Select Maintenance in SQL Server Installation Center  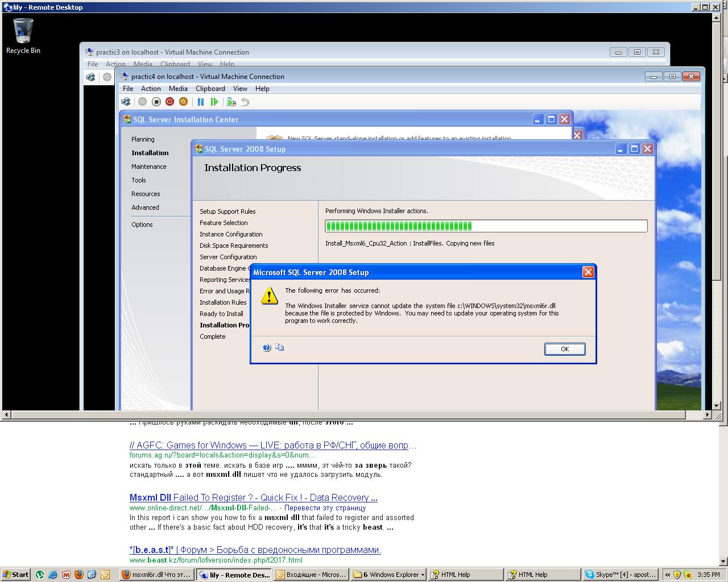point(149,167)
